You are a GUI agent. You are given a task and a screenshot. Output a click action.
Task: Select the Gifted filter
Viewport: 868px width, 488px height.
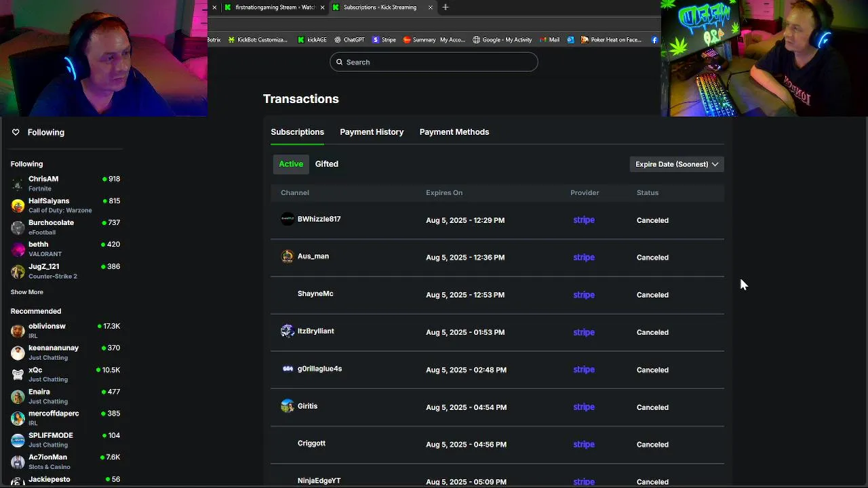(326, 164)
